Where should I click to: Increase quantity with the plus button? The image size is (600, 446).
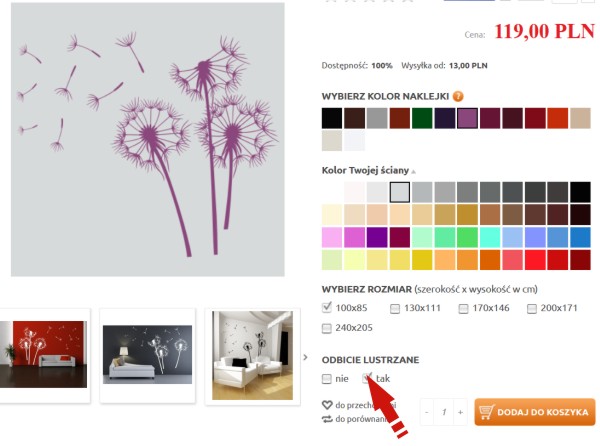[460, 412]
